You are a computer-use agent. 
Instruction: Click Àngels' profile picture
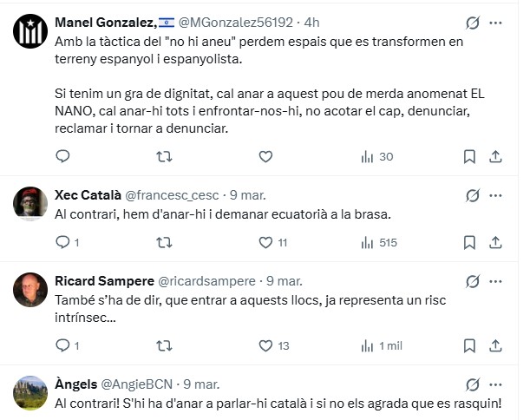(30, 394)
